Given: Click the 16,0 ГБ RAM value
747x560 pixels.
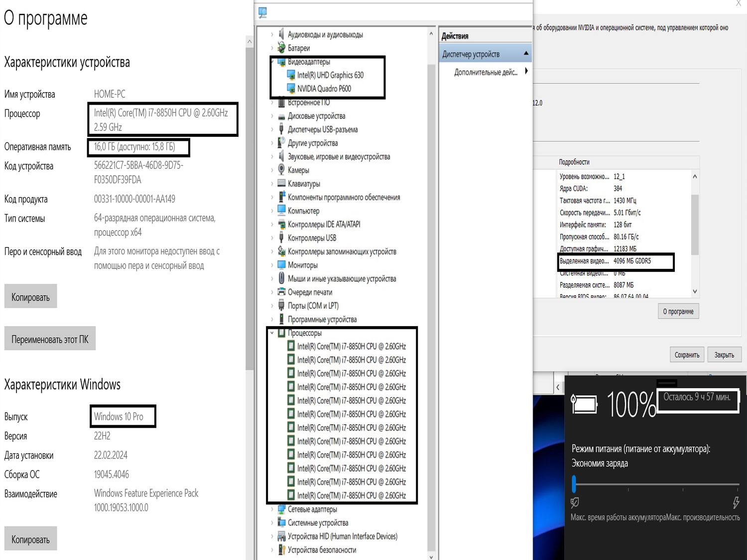Looking at the screenshot, I should pos(134,147).
